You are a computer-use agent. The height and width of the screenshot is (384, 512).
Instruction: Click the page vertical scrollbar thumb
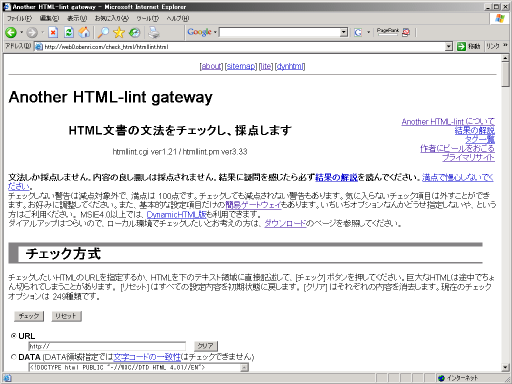coord(505,75)
